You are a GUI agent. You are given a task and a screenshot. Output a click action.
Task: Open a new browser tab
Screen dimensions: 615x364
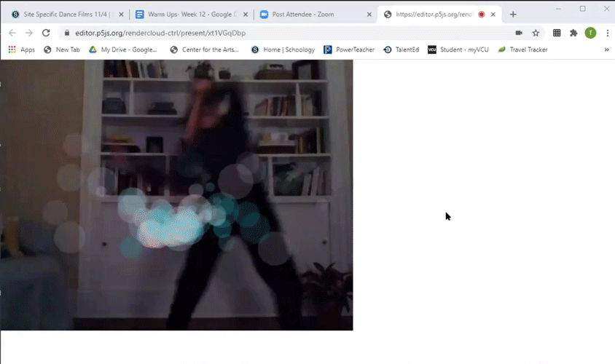pos(513,15)
